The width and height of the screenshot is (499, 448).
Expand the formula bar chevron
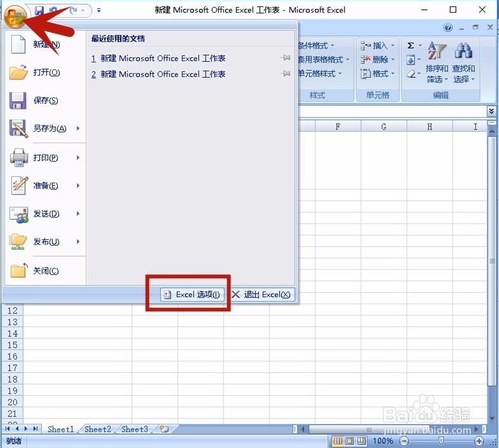pyautogui.click(x=491, y=111)
